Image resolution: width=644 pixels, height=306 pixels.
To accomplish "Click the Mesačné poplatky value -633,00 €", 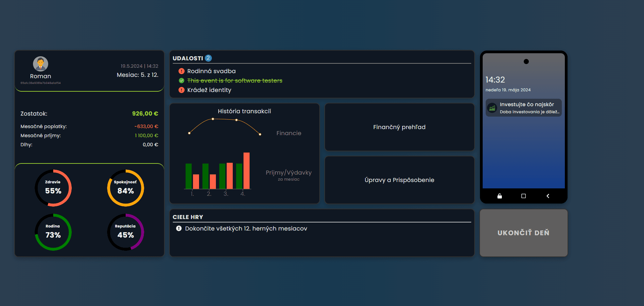I will tap(146, 126).
